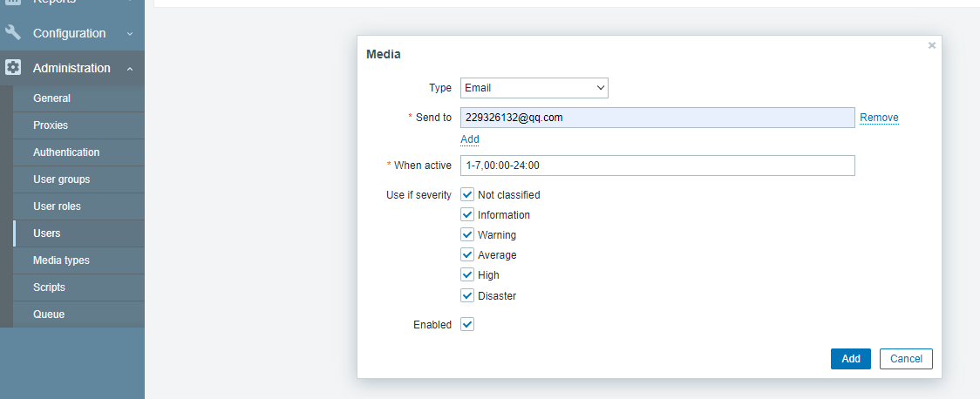The image size is (980, 399).
Task: Open the Queue page
Action: [x=78, y=314]
